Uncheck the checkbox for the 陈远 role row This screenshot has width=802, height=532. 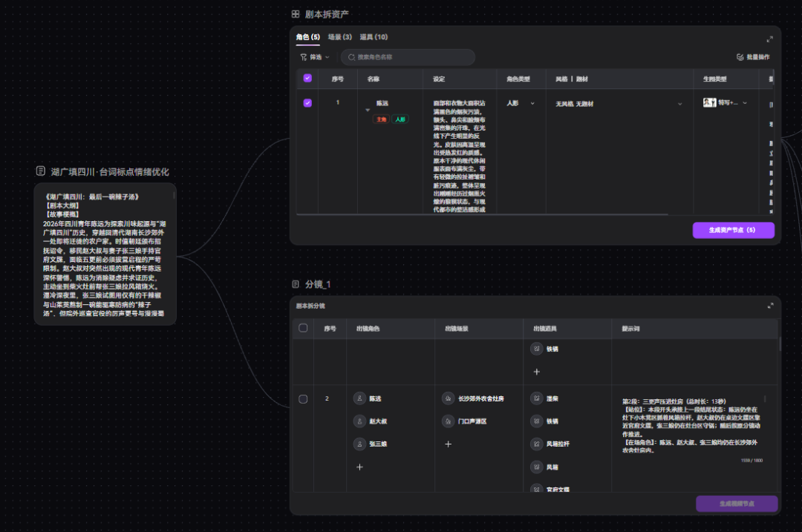307,102
